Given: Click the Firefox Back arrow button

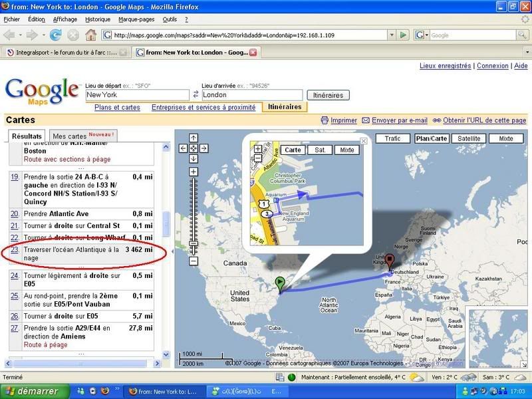Looking at the screenshot, I should (9, 35).
